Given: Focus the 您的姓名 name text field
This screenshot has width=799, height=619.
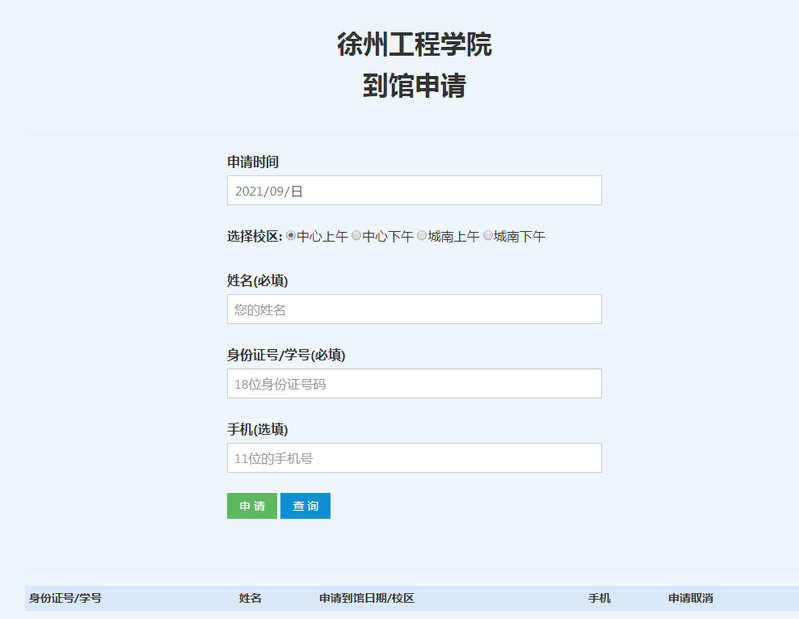Looking at the screenshot, I should pos(414,309).
